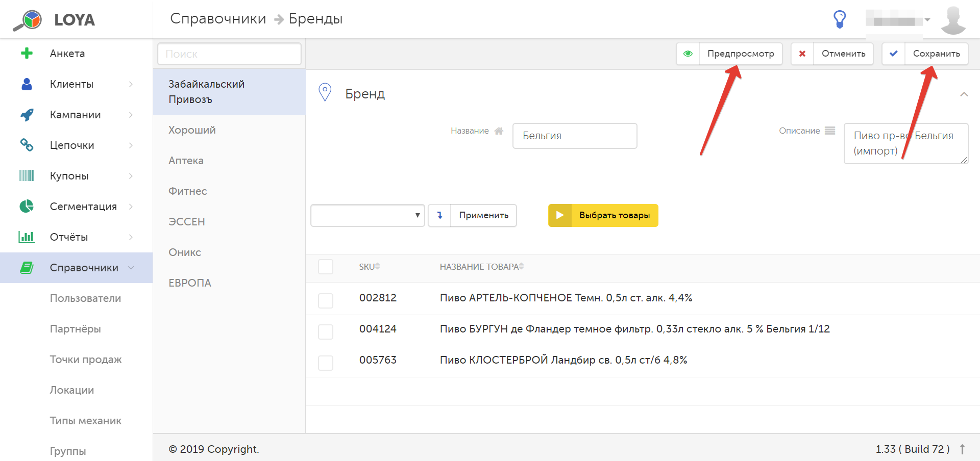
Task: Expand the Клиенты submenu chevron
Action: point(131,84)
